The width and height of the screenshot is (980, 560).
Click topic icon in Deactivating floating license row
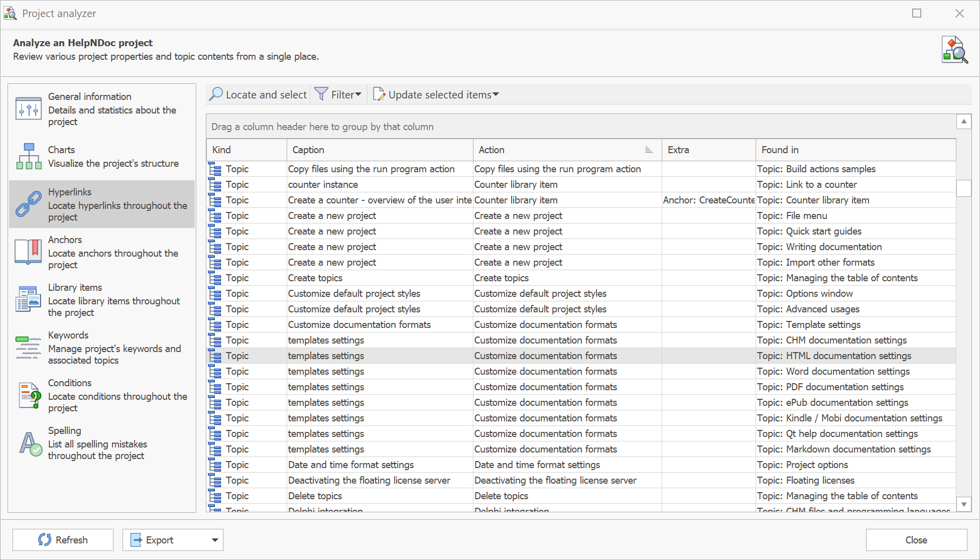click(215, 480)
